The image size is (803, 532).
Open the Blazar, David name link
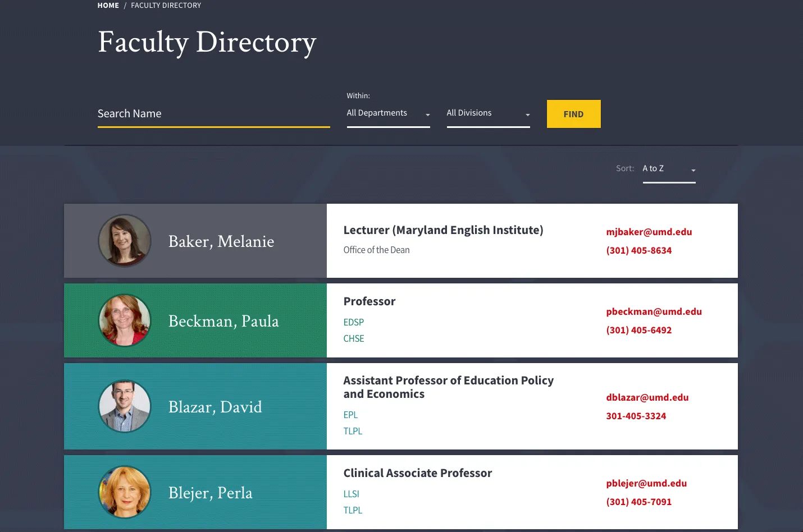pyautogui.click(x=215, y=407)
